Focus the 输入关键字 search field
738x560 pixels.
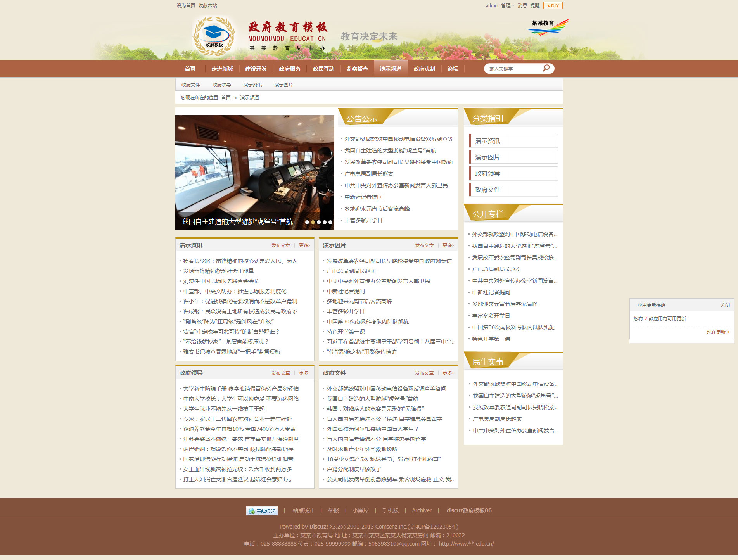tap(514, 69)
